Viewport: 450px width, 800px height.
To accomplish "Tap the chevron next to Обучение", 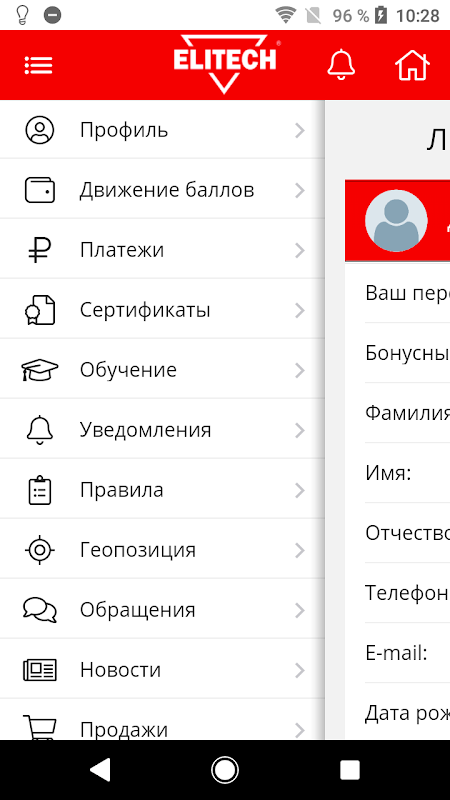I will pos(300,370).
